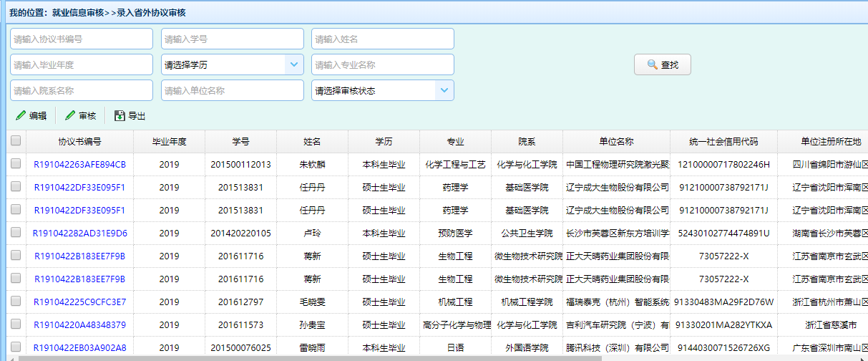This screenshot has width=868, height=361.
Task: Focus the 请输入协议书编号 input field
Action: point(82,39)
